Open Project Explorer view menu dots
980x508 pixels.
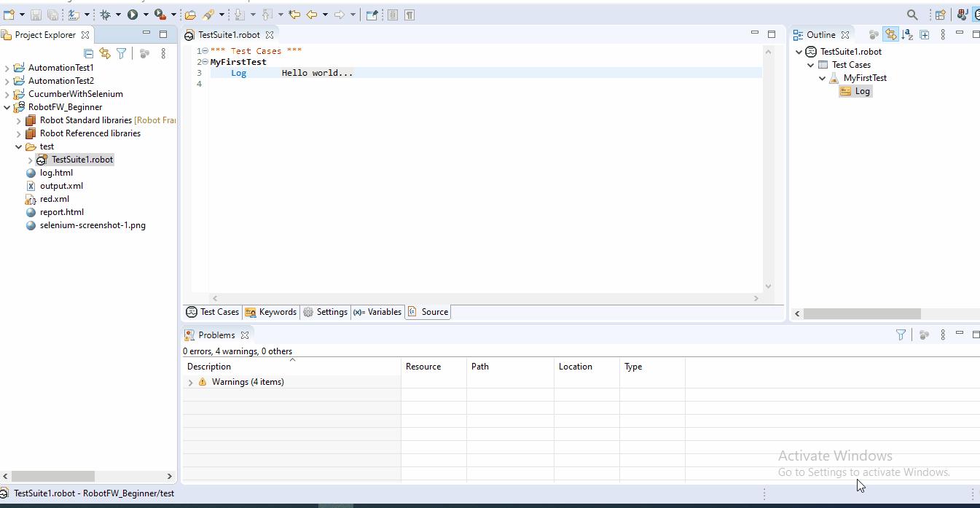point(163,53)
